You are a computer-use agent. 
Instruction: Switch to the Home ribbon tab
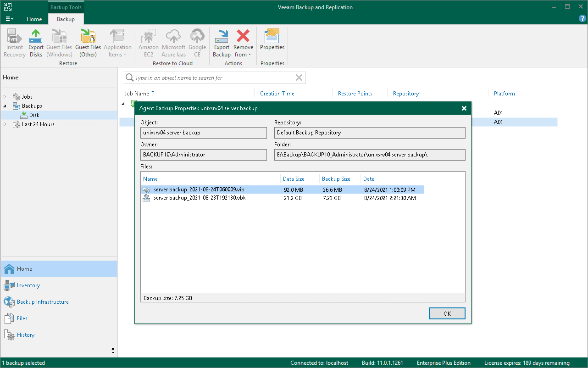click(34, 19)
